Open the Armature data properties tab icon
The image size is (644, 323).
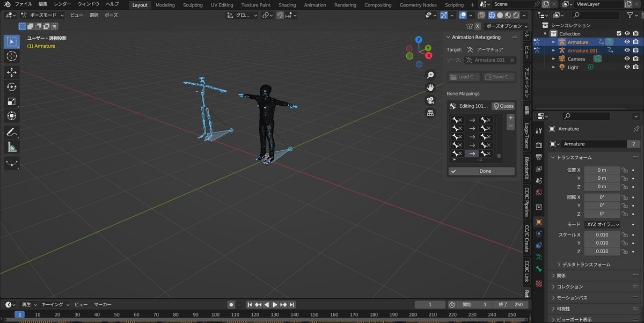point(539,257)
